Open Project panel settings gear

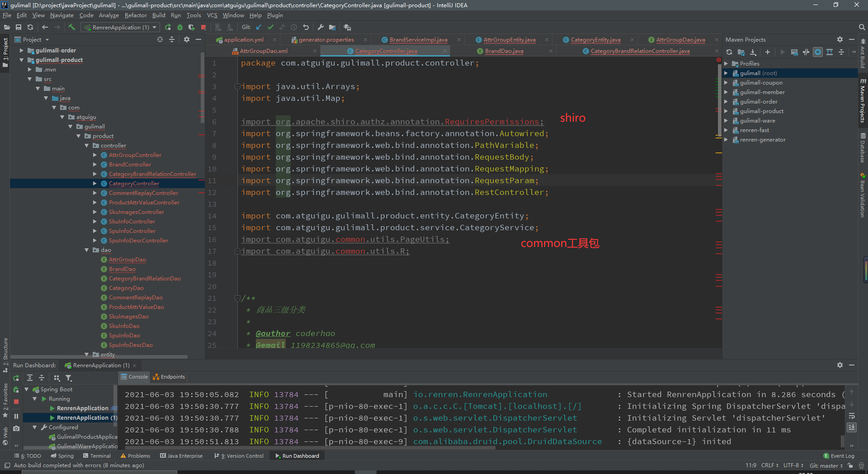pyautogui.click(x=187, y=39)
